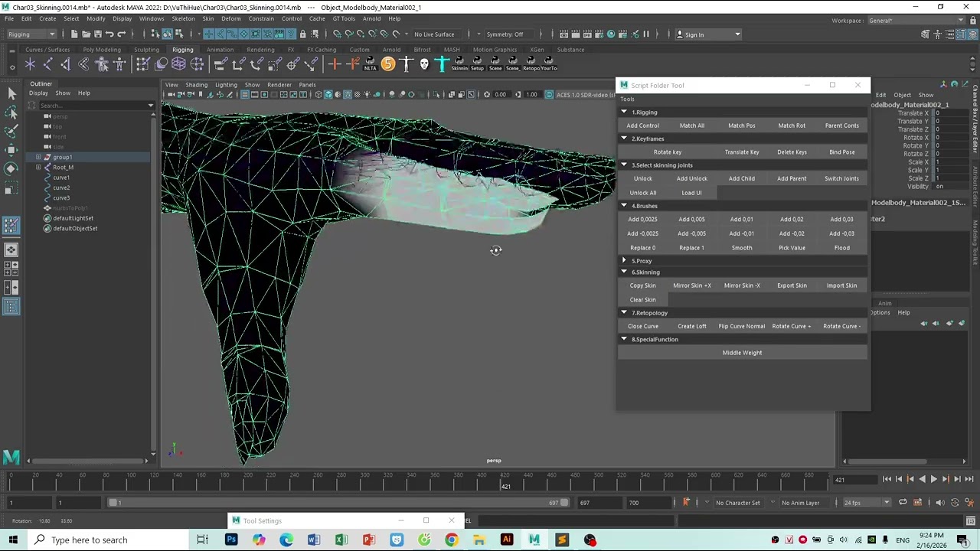
Task: Click the Retopo python shelf icon
Action: 531,64
